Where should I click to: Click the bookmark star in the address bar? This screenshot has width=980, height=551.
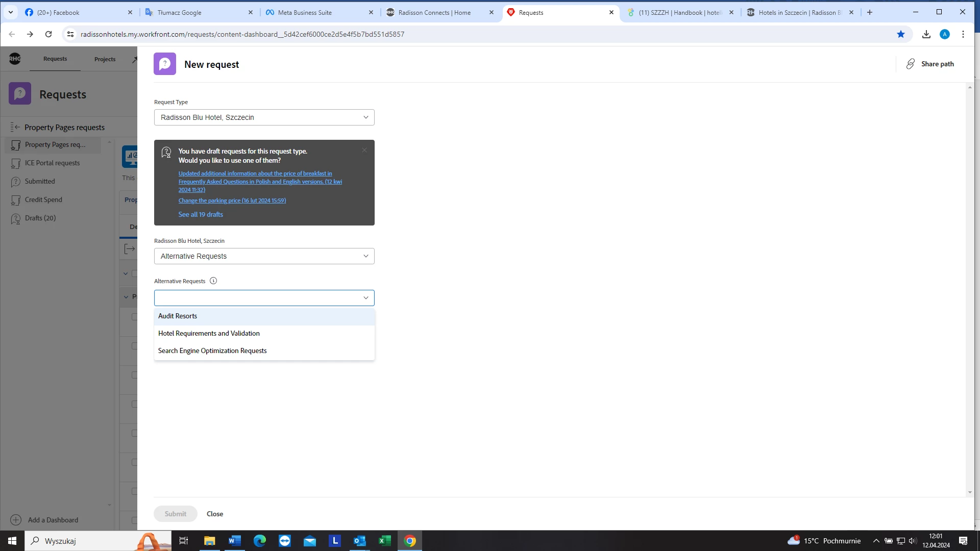[901, 34]
